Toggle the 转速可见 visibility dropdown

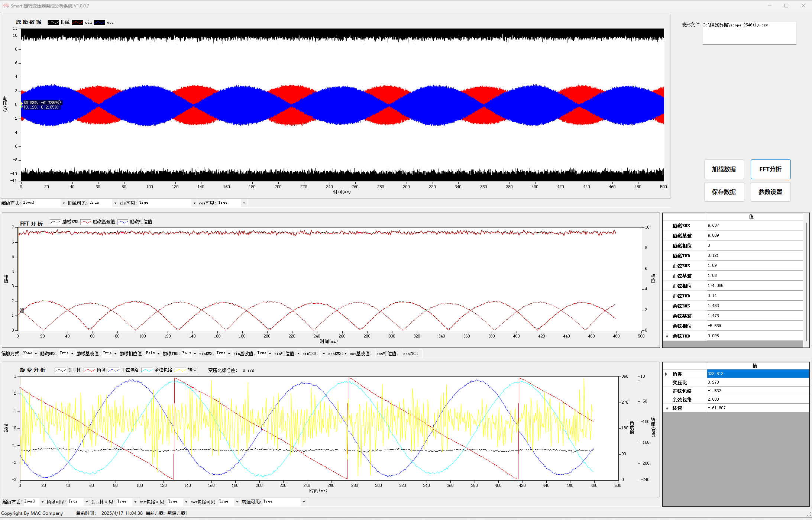click(x=304, y=502)
